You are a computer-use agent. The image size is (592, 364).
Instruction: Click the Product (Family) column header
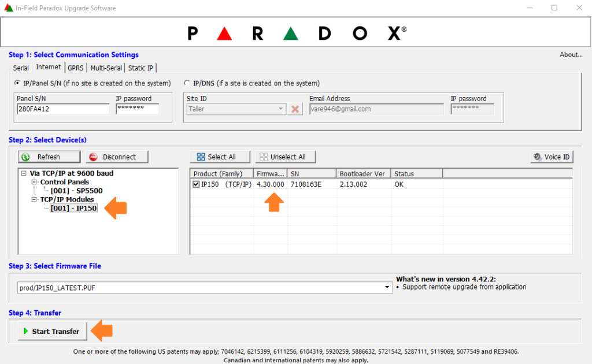[221, 174]
